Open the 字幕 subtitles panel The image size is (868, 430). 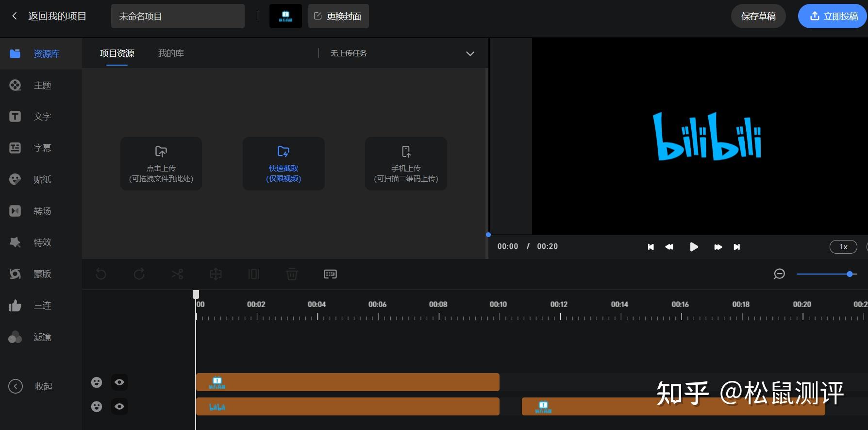click(41, 148)
